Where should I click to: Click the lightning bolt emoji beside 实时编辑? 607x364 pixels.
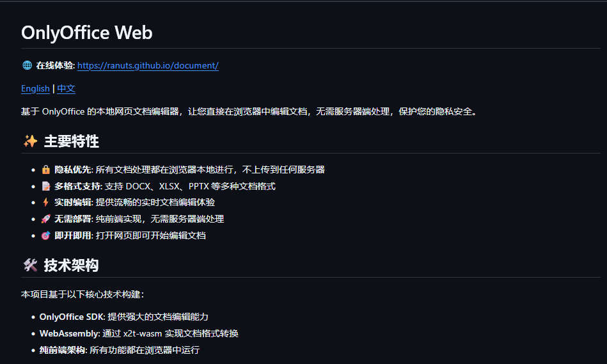[x=45, y=202]
